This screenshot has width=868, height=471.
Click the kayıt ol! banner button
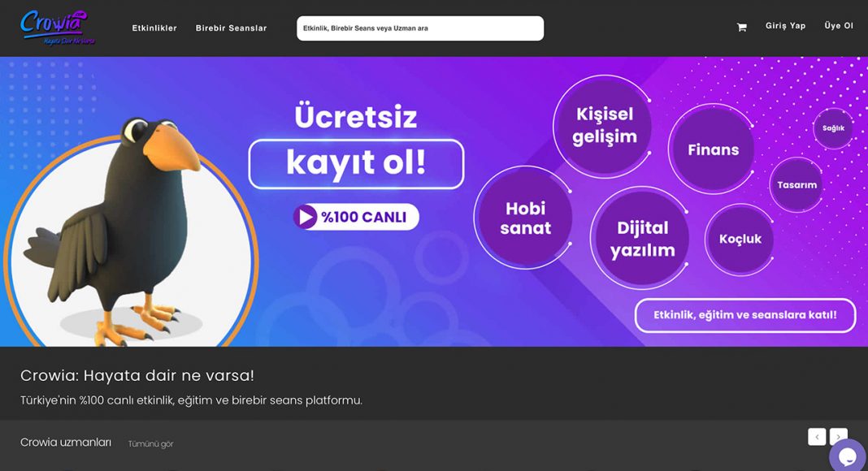(356, 164)
